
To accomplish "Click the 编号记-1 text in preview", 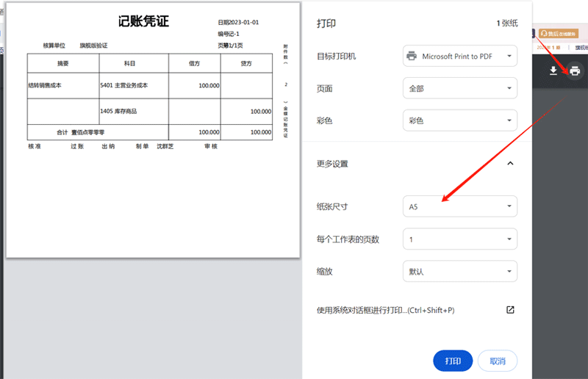I will click(x=229, y=34).
